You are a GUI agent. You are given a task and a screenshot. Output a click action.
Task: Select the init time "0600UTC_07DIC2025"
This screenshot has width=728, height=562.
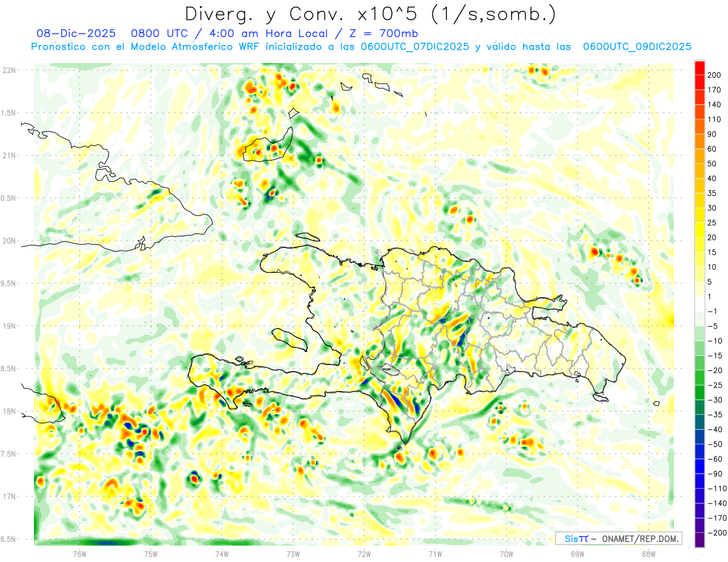(x=414, y=47)
